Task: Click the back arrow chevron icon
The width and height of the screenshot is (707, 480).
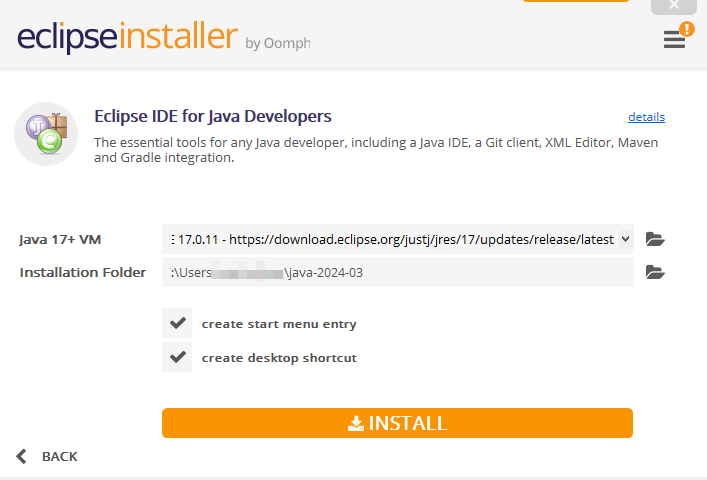Action: coord(21,456)
